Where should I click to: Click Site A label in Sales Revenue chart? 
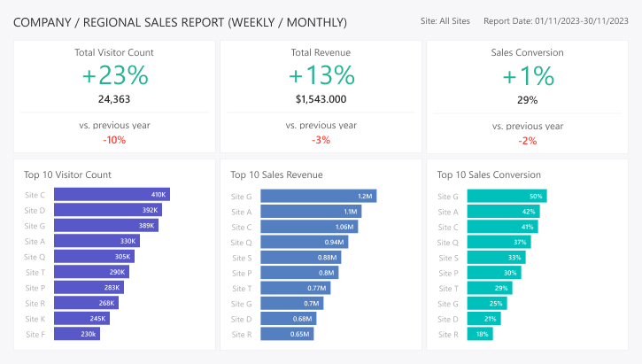click(x=242, y=212)
